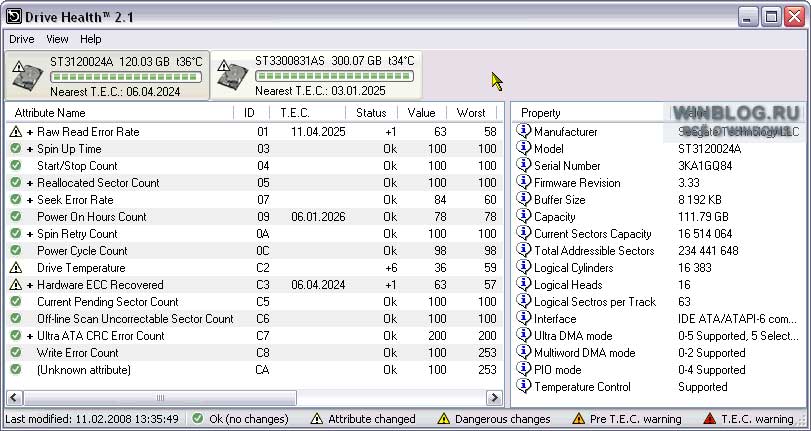Image resolution: width=811 pixels, height=431 pixels.
Task: Click the plus marker of Spin Retry Count
Action: [30, 234]
